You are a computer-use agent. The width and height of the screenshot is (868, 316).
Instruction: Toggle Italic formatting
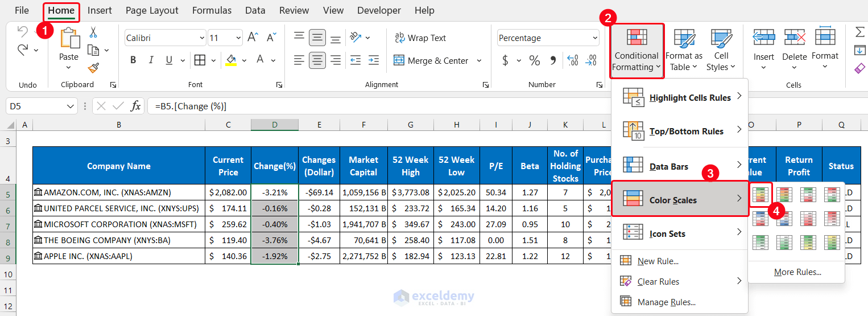point(151,60)
